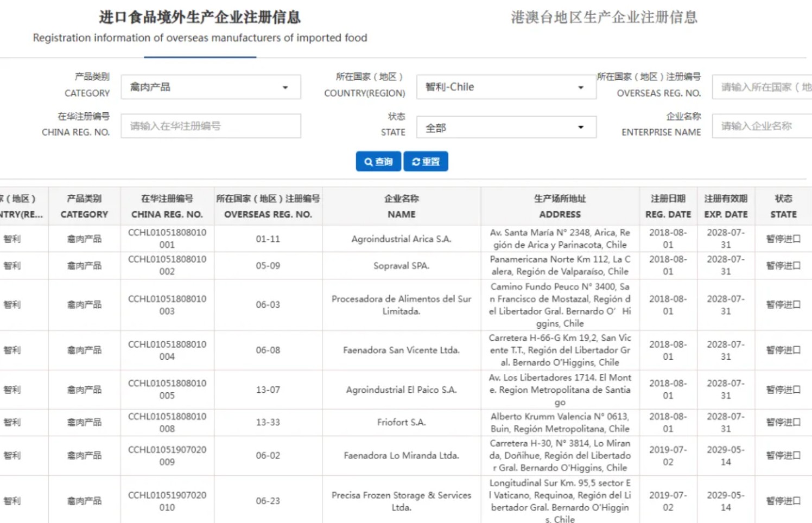
Task: Click the arrow icon on the CATEGORY selector
Action: click(x=285, y=87)
